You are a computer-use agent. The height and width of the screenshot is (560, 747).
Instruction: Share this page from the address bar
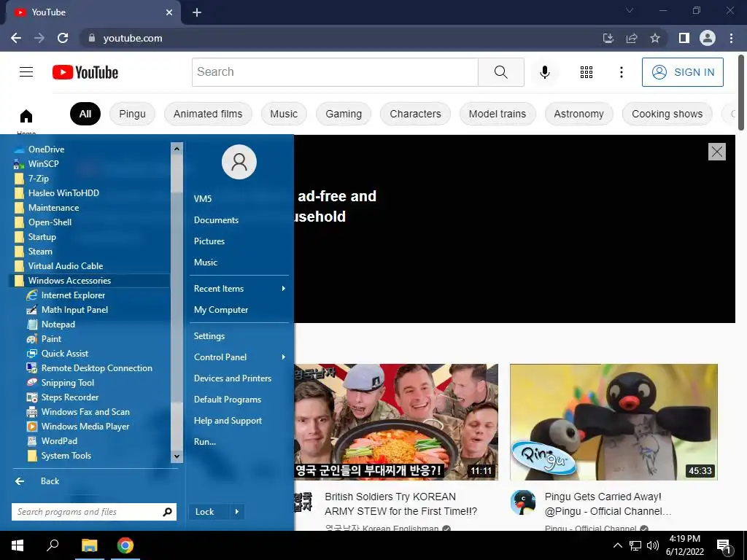632,38
